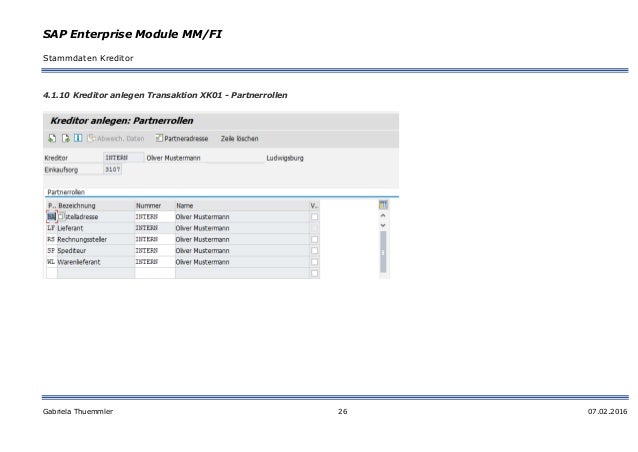Click the previous screen page icon

point(52,138)
